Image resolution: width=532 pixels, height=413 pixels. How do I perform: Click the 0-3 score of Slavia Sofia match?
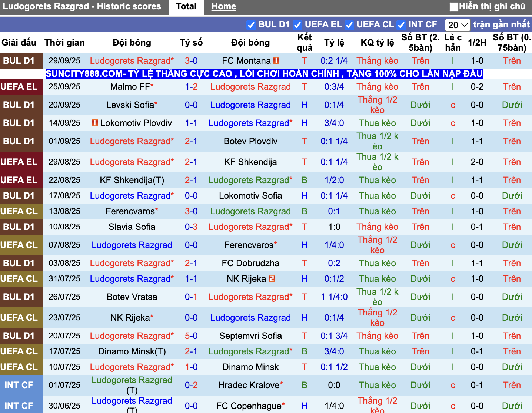click(x=191, y=227)
